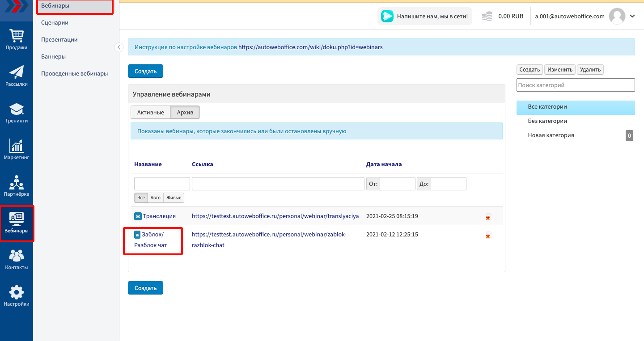Open the Маркетинг chart section
This screenshot has width=644, height=341.
(17, 149)
